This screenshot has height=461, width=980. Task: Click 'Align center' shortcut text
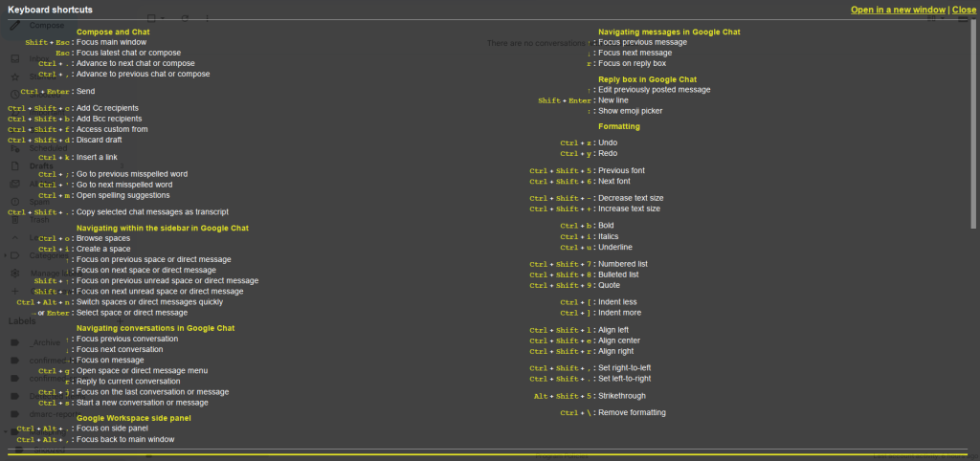619,340
